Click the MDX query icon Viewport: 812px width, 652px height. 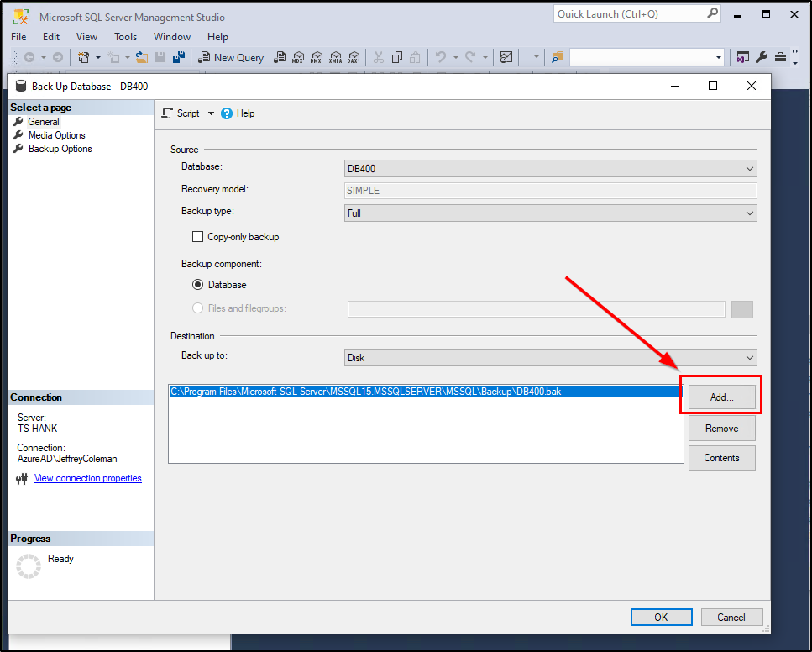coord(298,57)
